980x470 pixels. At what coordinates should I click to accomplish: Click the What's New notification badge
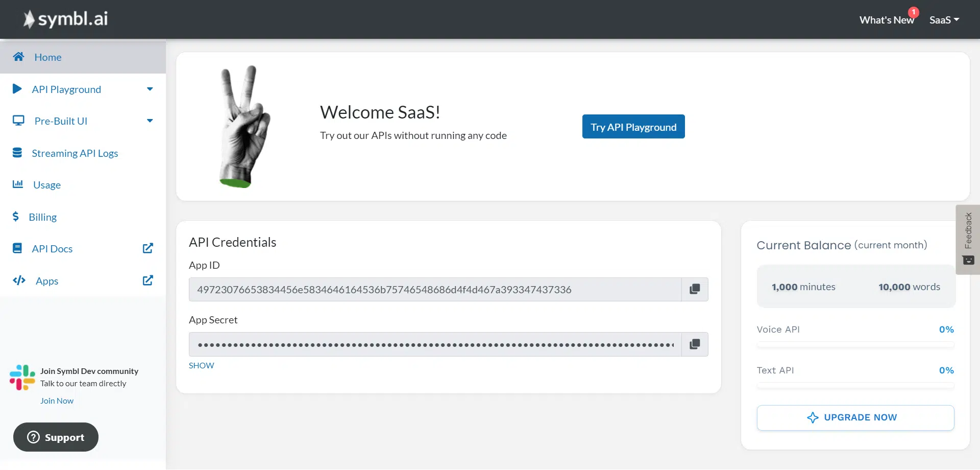click(x=914, y=12)
